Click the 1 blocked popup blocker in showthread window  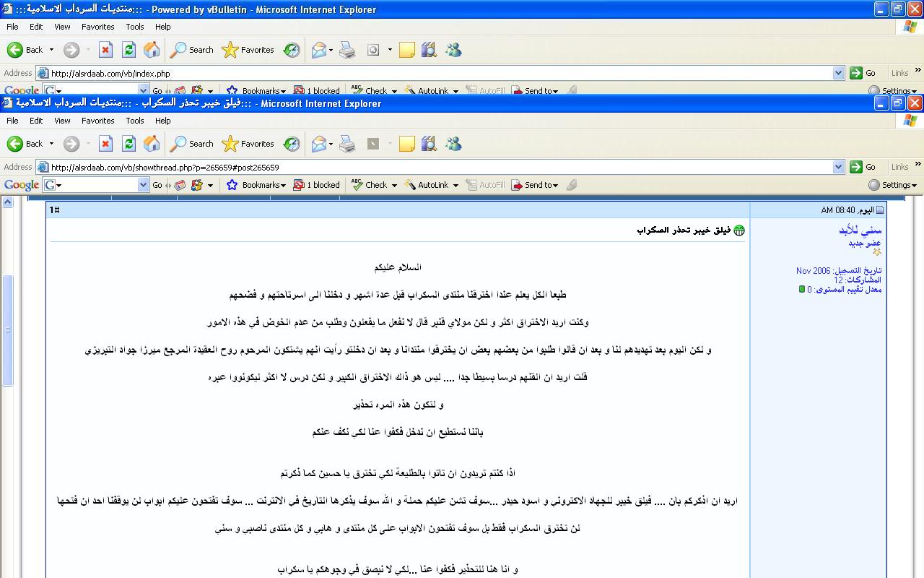click(x=316, y=185)
